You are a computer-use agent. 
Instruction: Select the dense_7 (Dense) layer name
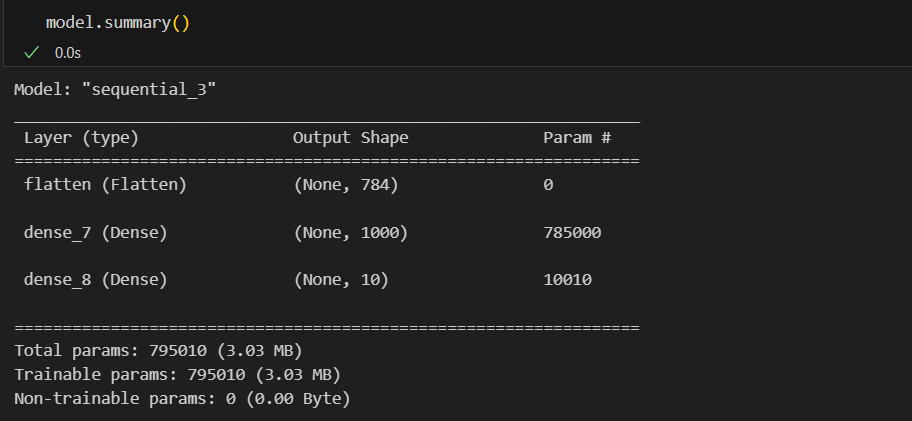[x=95, y=233]
